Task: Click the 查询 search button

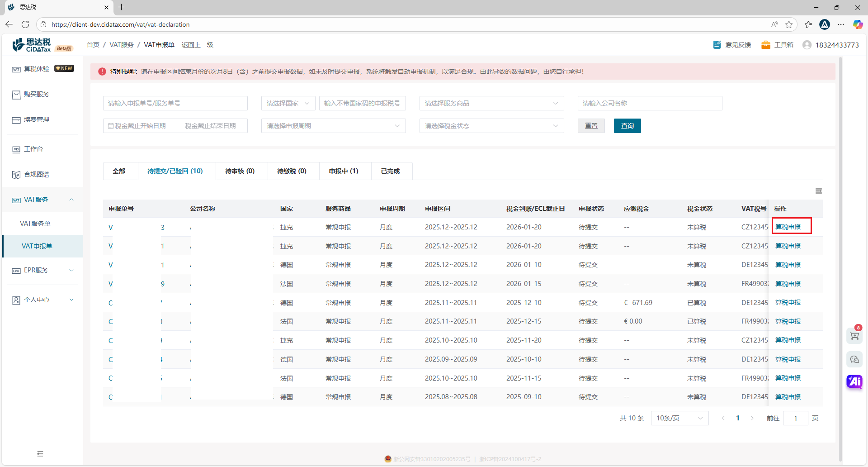Action: click(627, 126)
